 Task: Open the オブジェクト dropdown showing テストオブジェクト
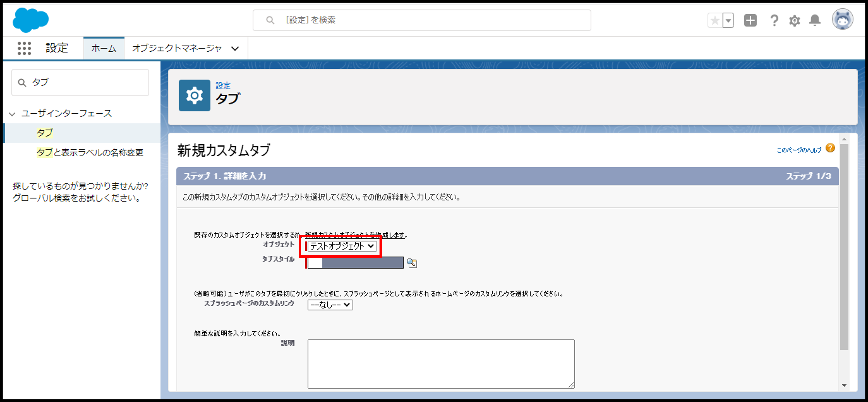pyautogui.click(x=342, y=246)
